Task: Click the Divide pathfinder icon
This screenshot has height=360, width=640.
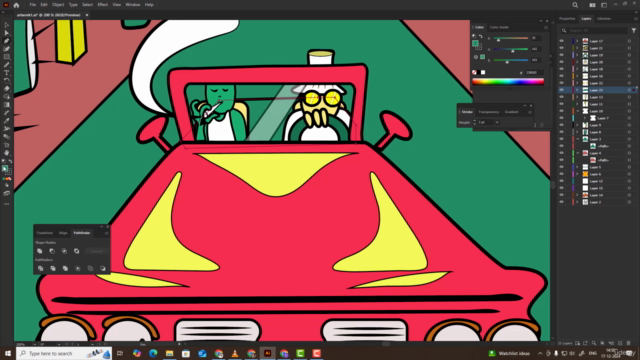Action: pos(40,269)
